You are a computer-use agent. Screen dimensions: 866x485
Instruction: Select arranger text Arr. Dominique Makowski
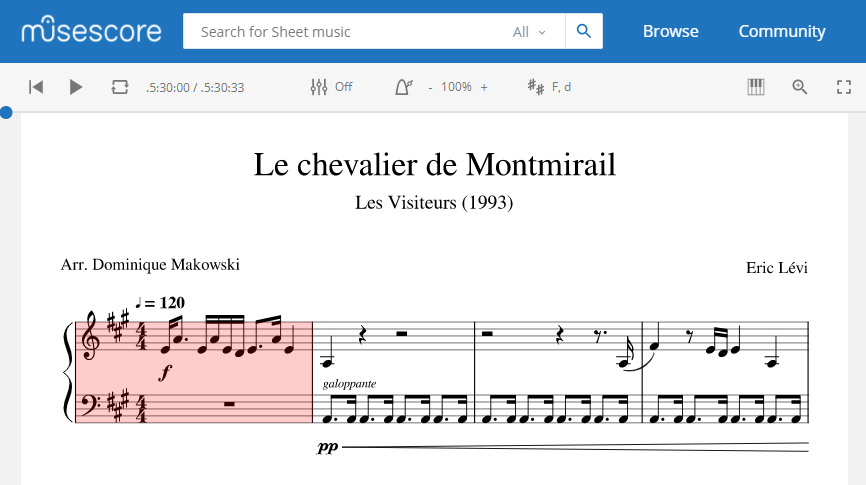[150, 265]
